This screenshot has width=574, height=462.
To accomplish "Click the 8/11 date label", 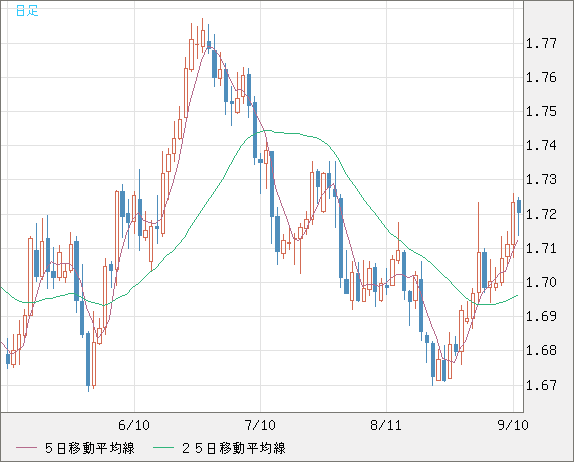I will click(386, 425).
